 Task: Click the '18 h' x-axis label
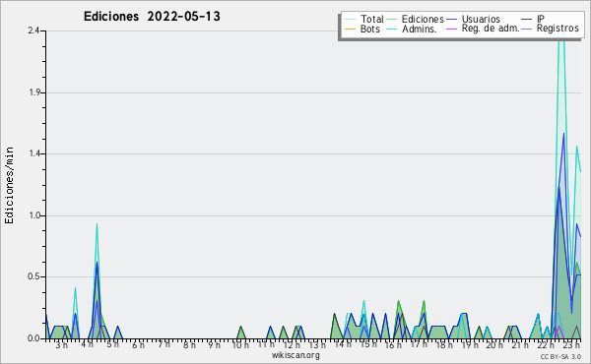click(444, 345)
